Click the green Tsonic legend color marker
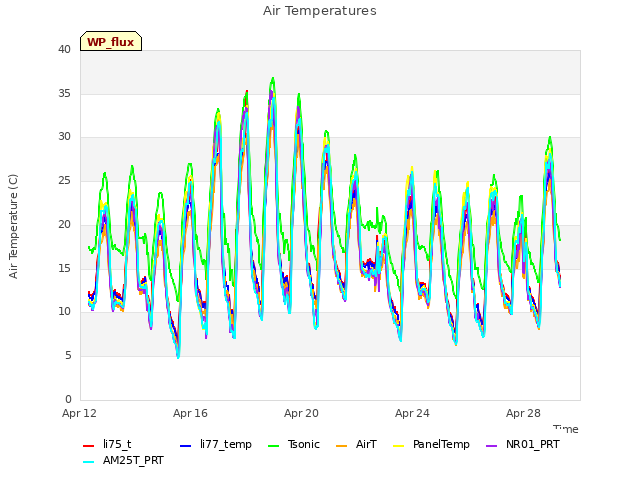This screenshot has width=640, height=480. tap(273, 446)
